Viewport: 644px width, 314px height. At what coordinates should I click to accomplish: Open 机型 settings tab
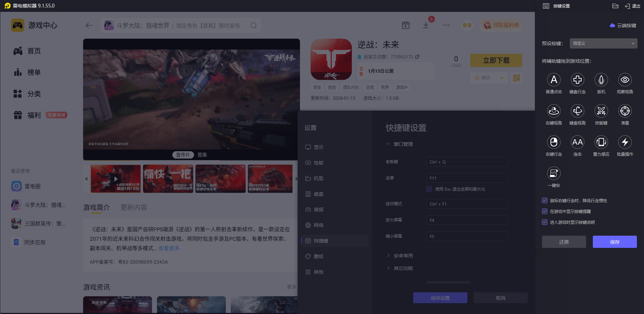point(335,178)
